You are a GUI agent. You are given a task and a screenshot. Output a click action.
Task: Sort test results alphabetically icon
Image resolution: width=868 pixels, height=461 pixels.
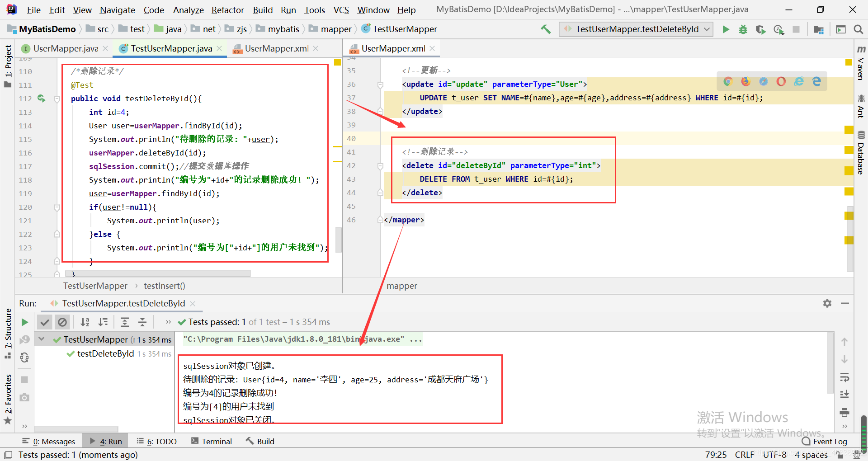[x=85, y=322]
